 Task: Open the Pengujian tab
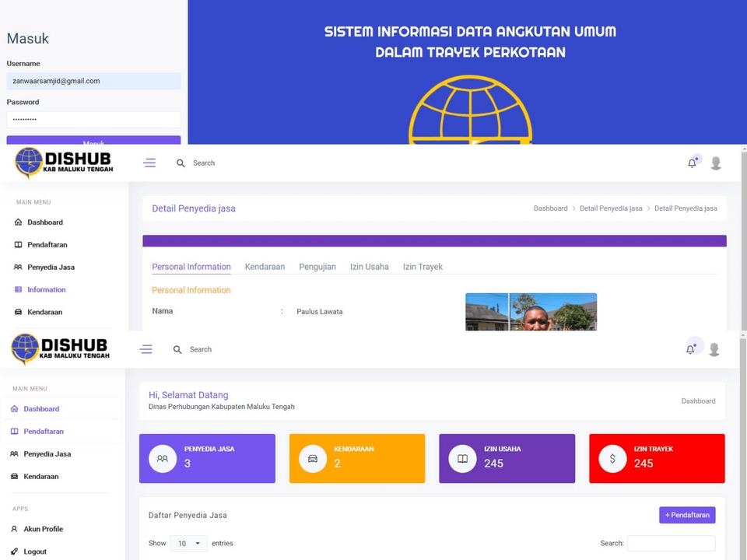[x=317, y=267]
